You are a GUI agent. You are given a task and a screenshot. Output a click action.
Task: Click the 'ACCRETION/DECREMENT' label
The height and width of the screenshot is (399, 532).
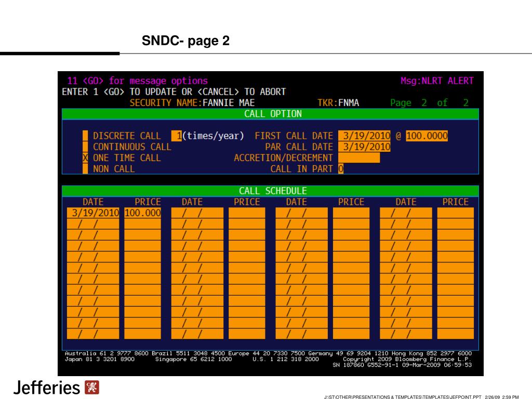[x=283, y=158]
